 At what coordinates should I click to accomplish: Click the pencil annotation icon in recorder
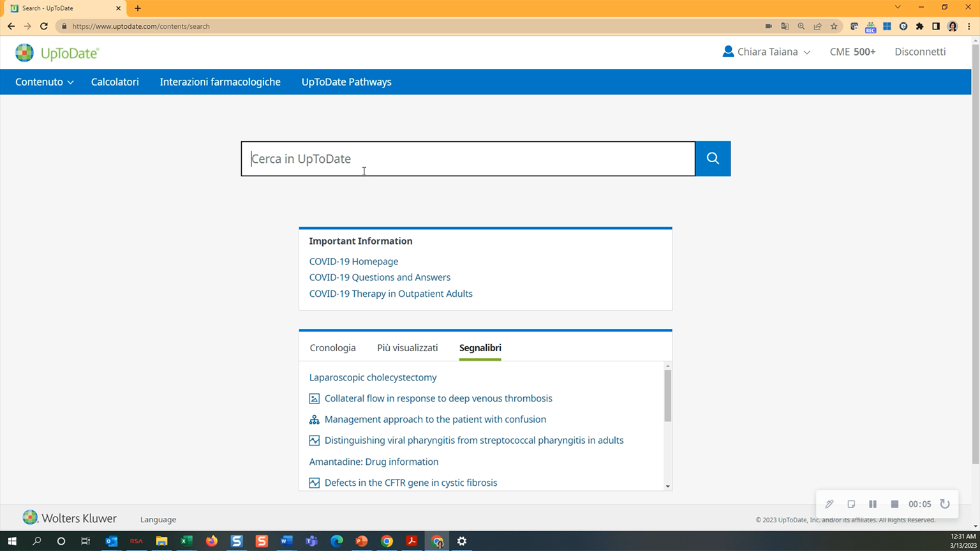[x=829, y=504]
